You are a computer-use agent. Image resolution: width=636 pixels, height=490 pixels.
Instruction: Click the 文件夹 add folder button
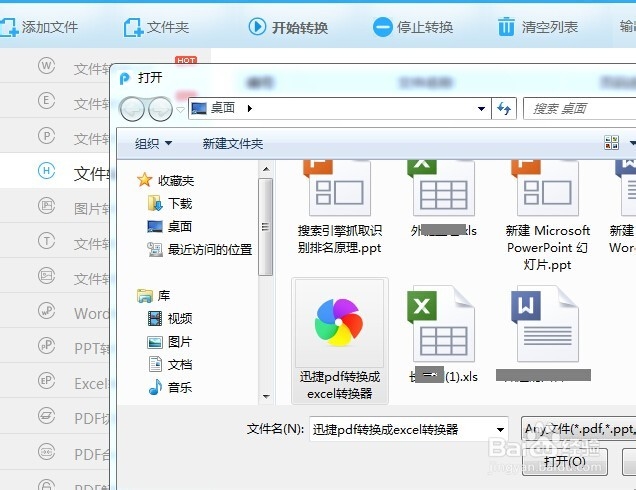pos(156,27)
